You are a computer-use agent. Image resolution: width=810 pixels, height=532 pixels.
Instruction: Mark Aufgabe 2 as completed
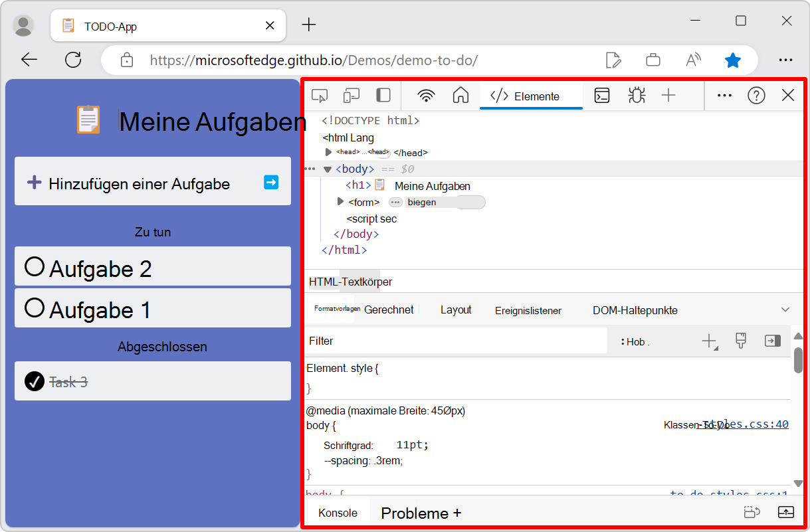[x=34, y=266]
